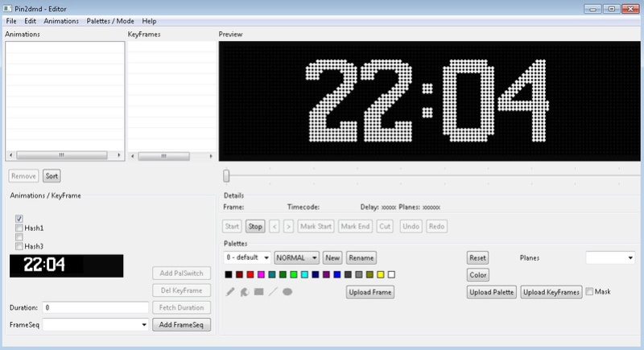The image size is (644, 350).
Task: Open the Edit menu
Action: (x=30, y=21)
